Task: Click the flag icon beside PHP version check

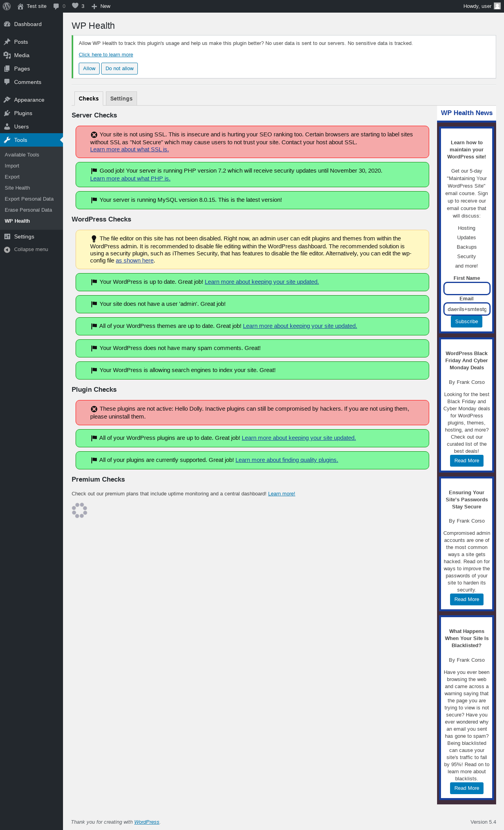Action: point(94,171)
